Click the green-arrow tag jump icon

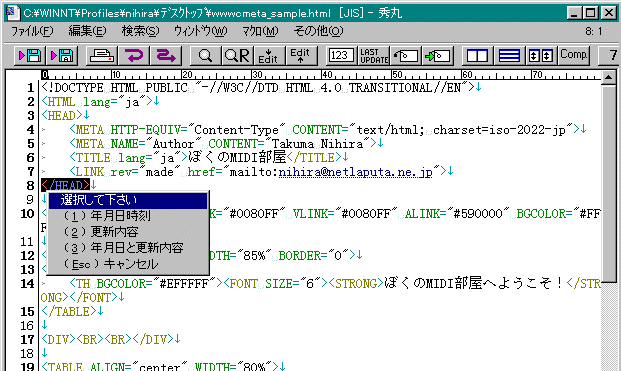point(437,55)
